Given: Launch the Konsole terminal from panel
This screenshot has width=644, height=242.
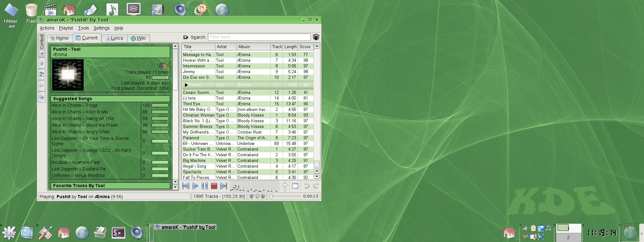Looking at the screenshot, I should [x=119, y=233].
